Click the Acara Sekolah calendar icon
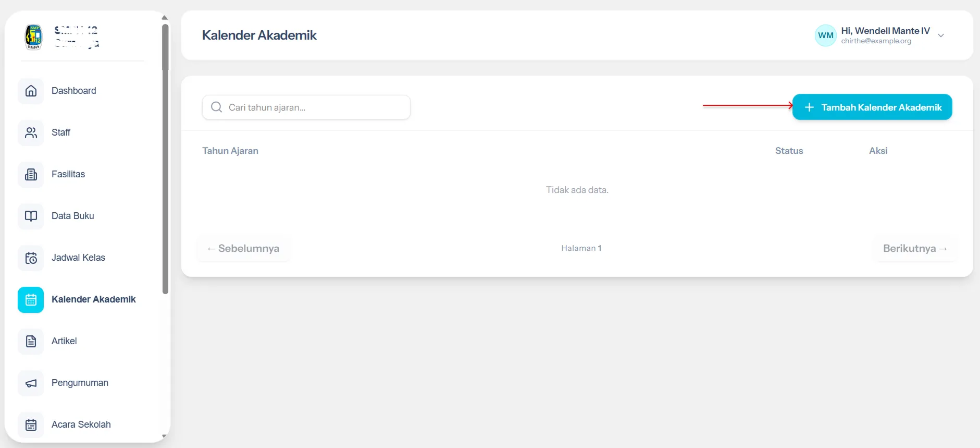The image size is (980, 448). point(31,425)
